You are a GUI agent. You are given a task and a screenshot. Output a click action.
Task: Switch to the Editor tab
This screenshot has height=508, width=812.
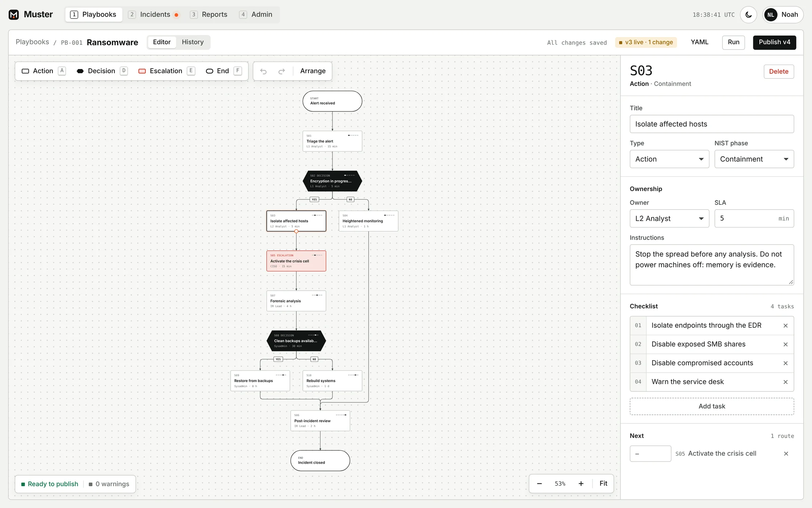click(162, 42)
